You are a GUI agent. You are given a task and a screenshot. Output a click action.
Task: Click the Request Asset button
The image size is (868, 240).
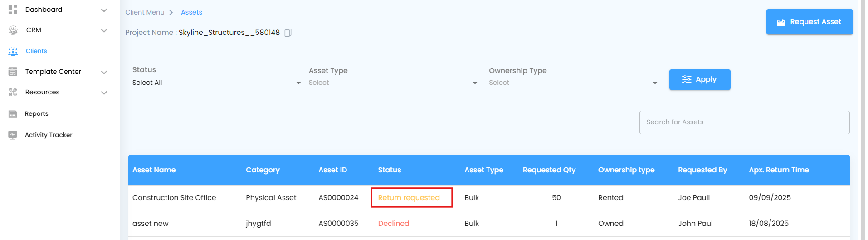click(809, 22)
